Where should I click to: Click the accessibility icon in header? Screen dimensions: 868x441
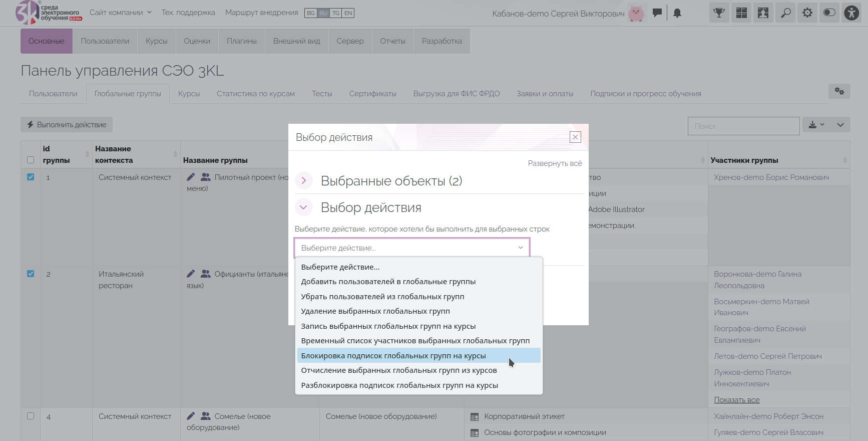(851, 13)
